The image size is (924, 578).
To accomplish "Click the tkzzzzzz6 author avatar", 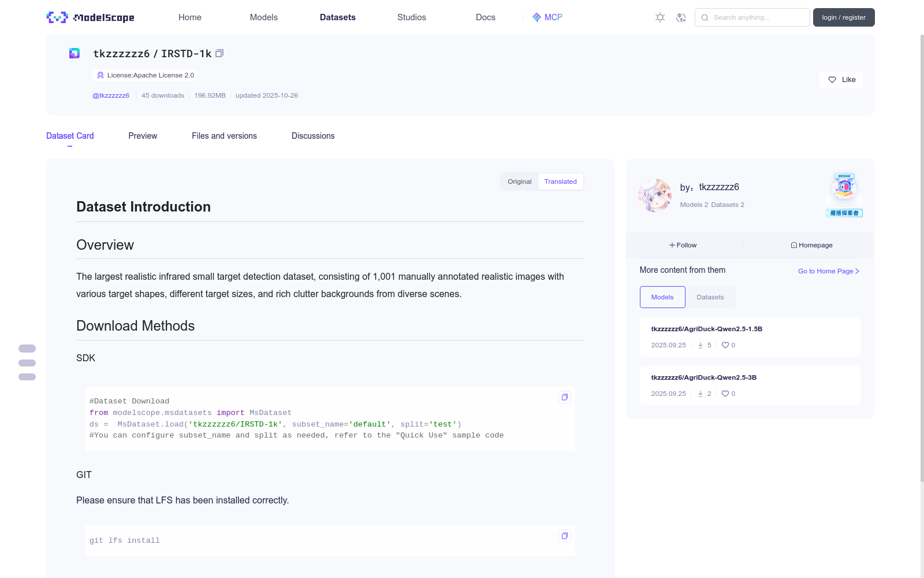I will pos(655,195).
